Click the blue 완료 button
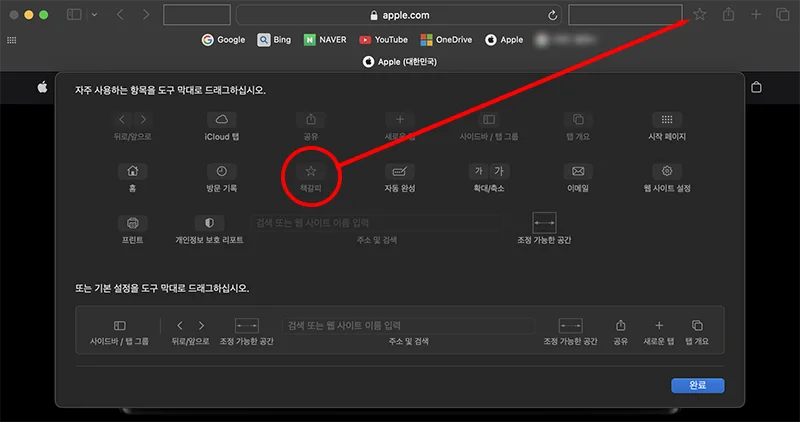The height and width of the screenshot is (422, 800). coord(697,385)
